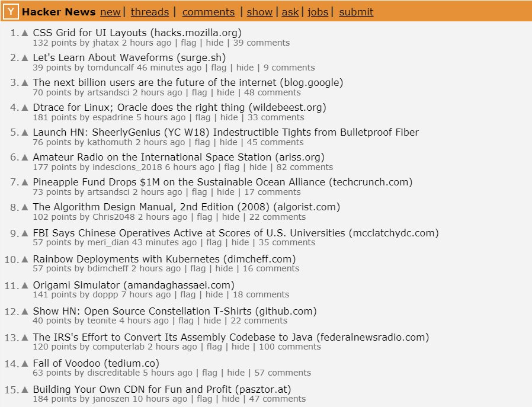Open the 'ask' section
Viewport: 532px width, 407px height.
[x=290, y=12]
